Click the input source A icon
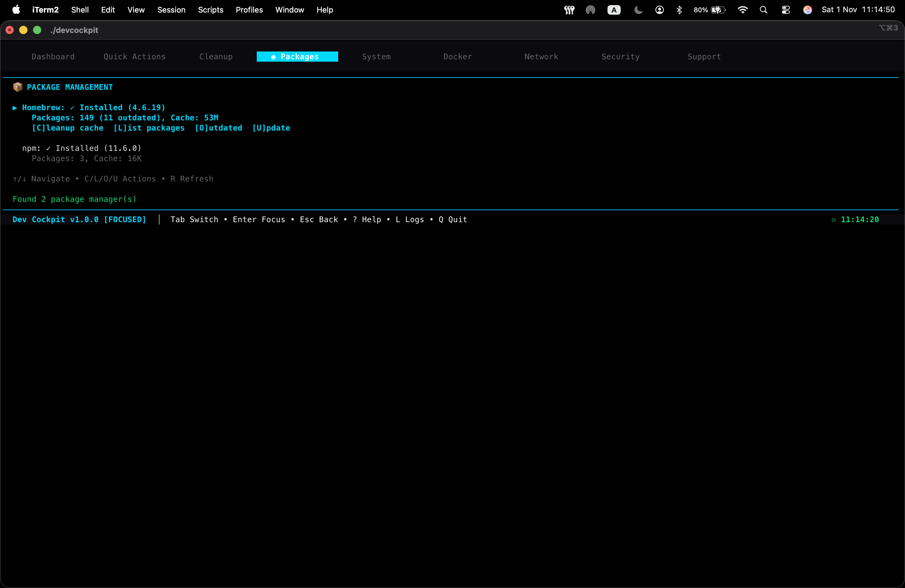The width and height of the screenshot is (905, 588). [x=614, y=10]
